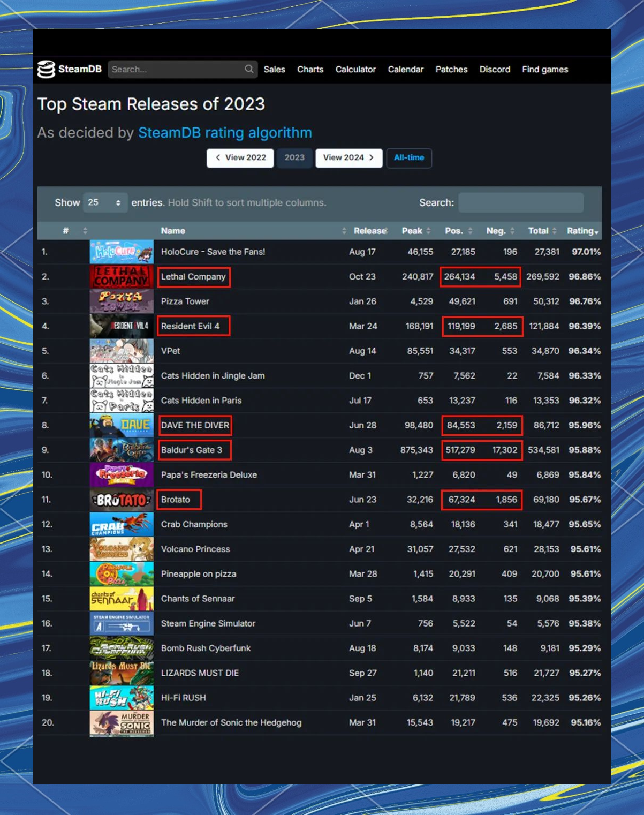Open the Lethal Company game page
Image resolution: width=644 pixels, height=815 pixels.
(193, 277)
